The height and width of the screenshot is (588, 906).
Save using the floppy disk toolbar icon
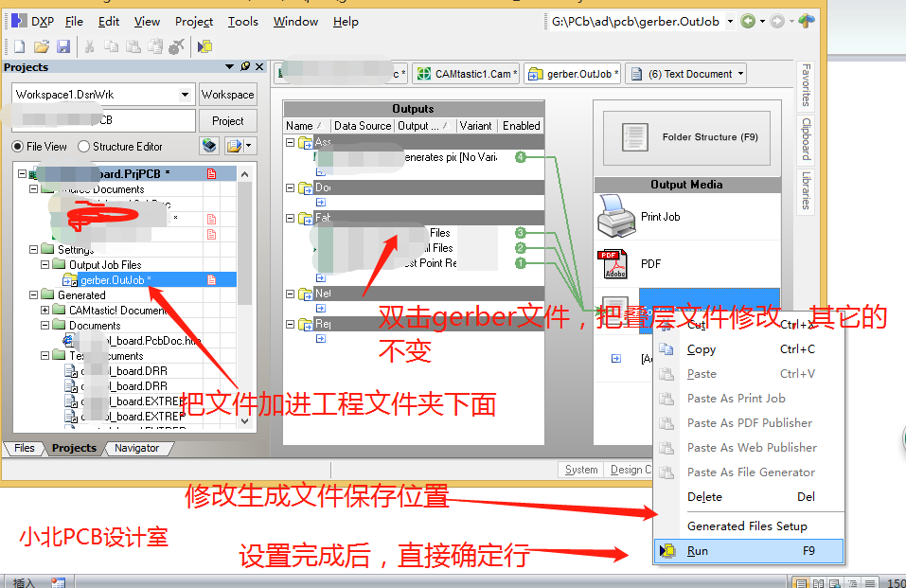63,46
